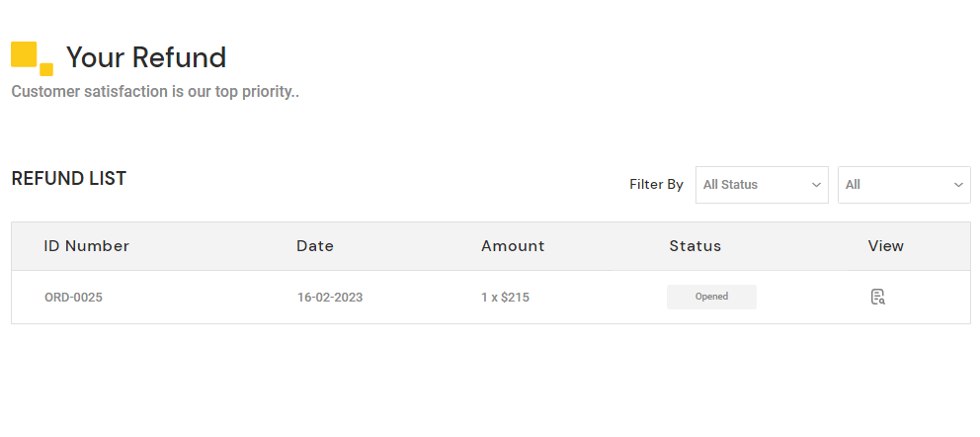Click the REFUND LIST section heading

point(69,179)
